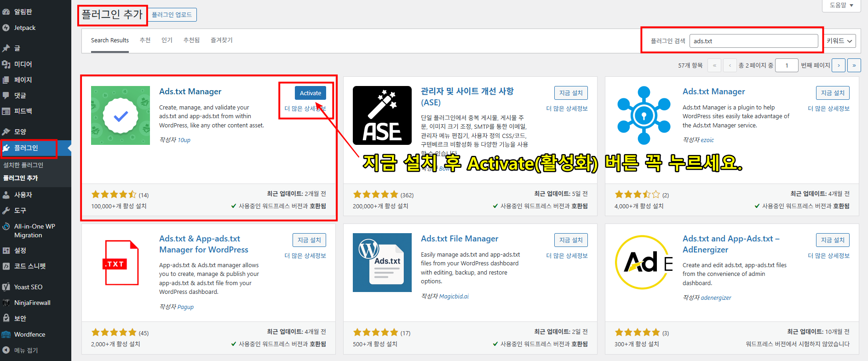Click the 댓글 comments icon
The width and height of the screenshot is (868, 361).
pyautogui.click(x=6, y=96)
